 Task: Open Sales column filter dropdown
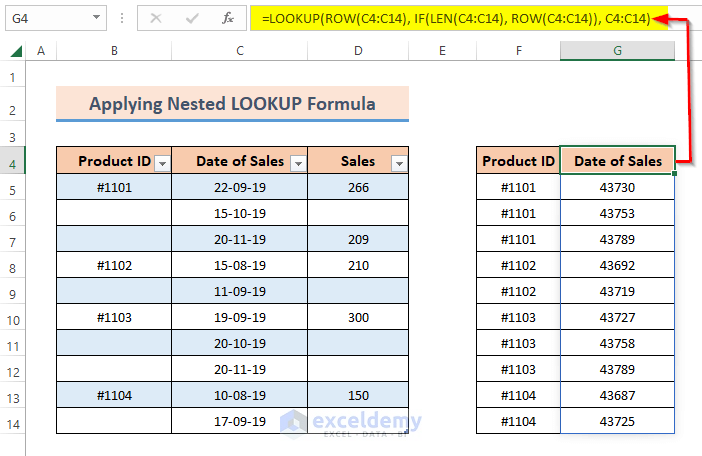(399, 164)
